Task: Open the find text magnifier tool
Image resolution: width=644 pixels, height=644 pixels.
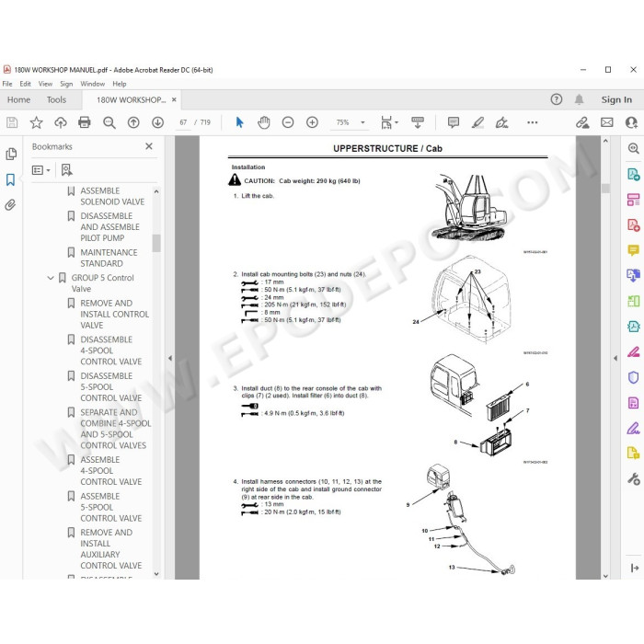Action: tap(109, 122)
